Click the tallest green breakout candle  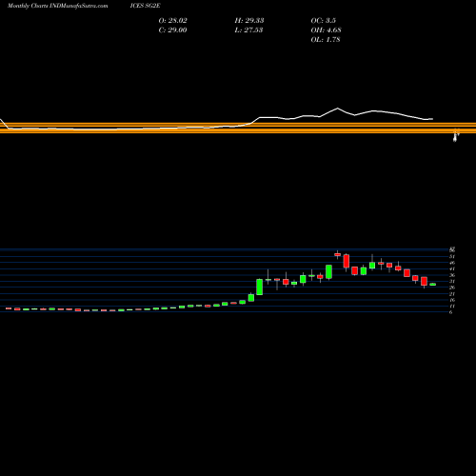coord(260,287)
